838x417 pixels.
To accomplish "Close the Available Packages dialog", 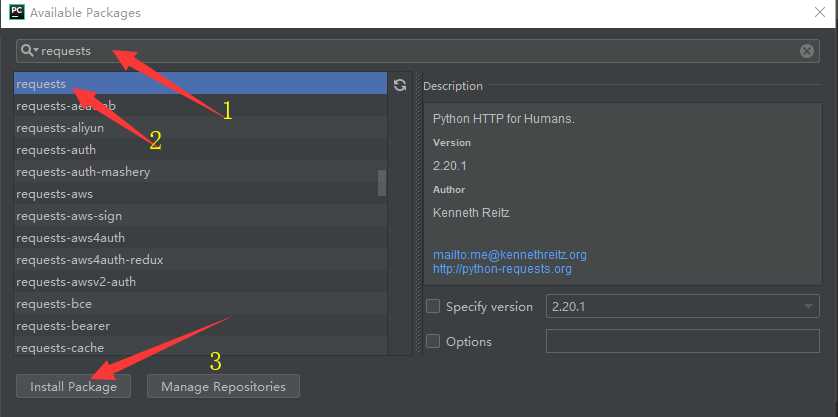I will [819, 12].
